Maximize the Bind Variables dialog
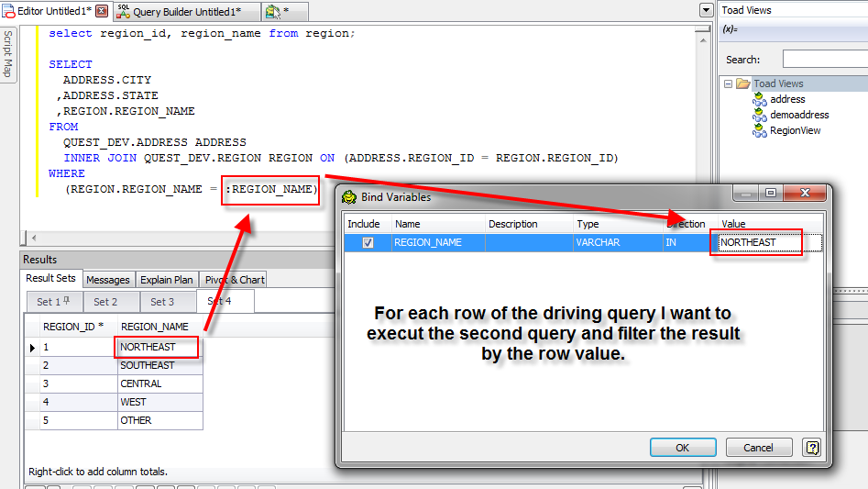Viewport: 868px width, 489px height. point(771,193)
